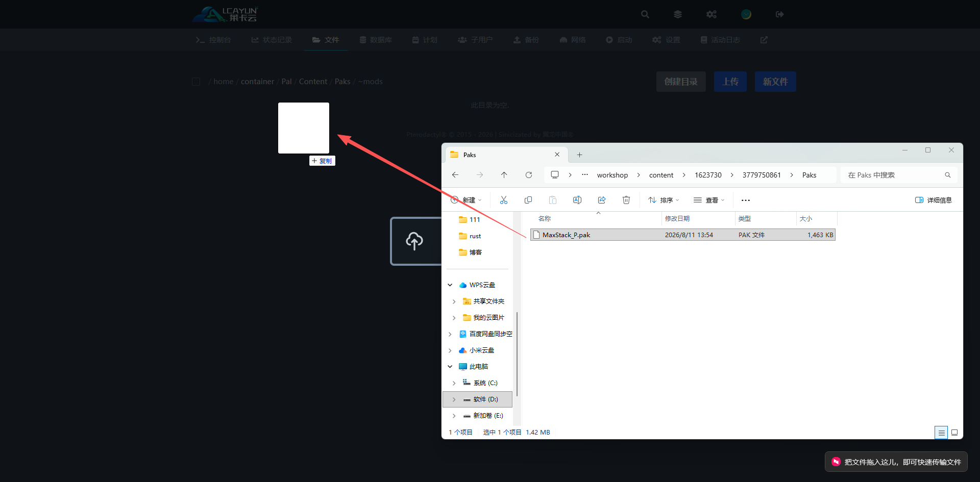Go up one folder level in Explorer
Screen dimensions: 980x482
point(504,175)
